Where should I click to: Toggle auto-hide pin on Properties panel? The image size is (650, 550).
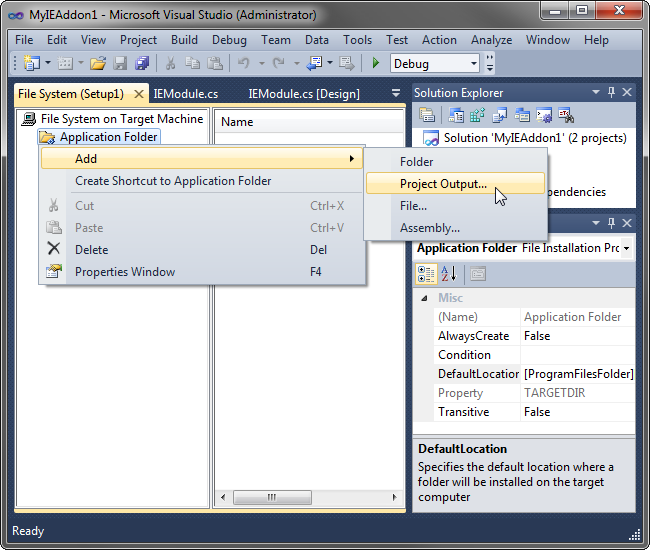pyautogui.click(x=611, y=223)
